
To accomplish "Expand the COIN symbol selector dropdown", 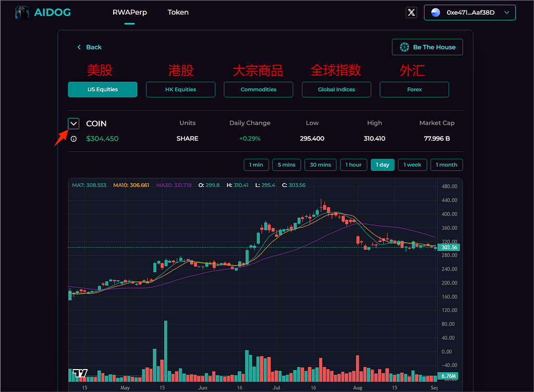I will tap(74, 124).
